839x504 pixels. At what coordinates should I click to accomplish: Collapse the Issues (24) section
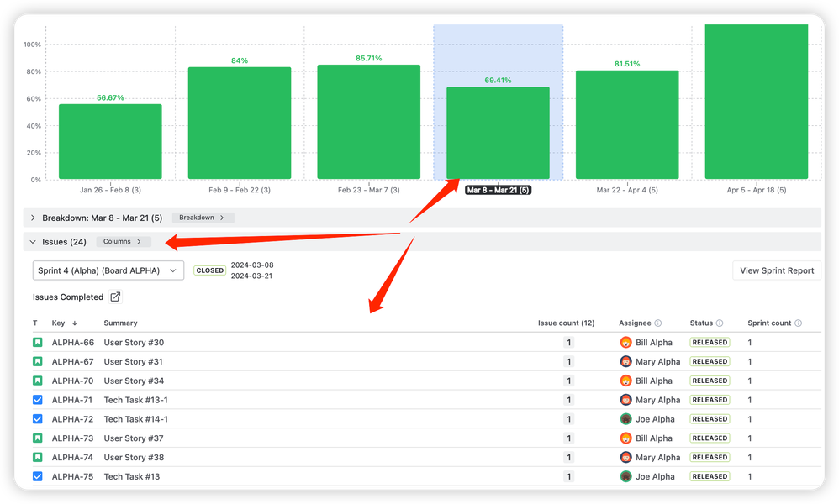pyautogui.click(x=32, y=241)
